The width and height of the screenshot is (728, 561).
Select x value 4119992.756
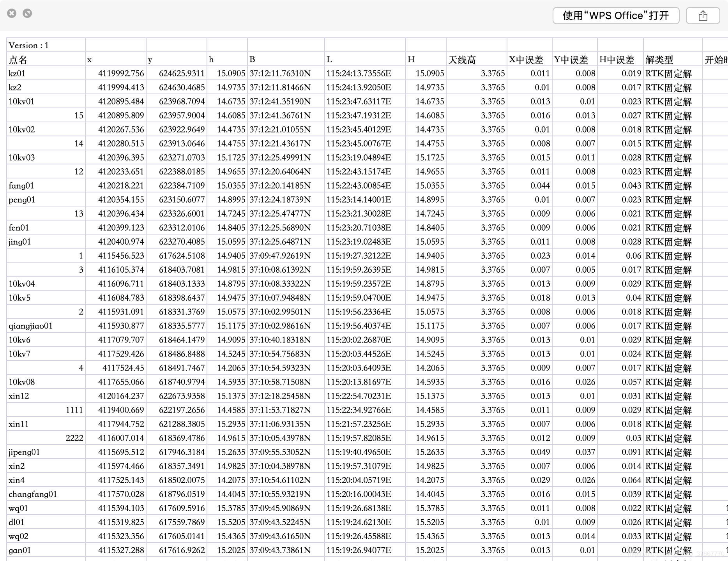(x=116, y=73)
